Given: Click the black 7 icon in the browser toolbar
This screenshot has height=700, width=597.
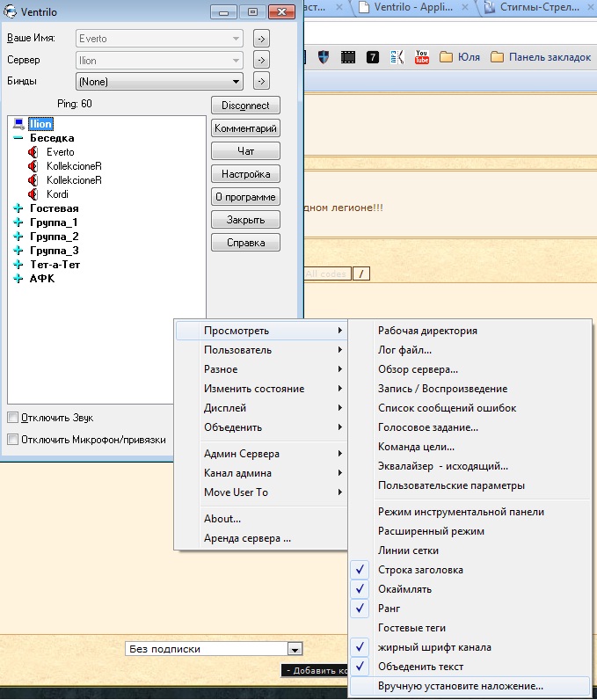Looking at the screenshot, I should [373, 57].
